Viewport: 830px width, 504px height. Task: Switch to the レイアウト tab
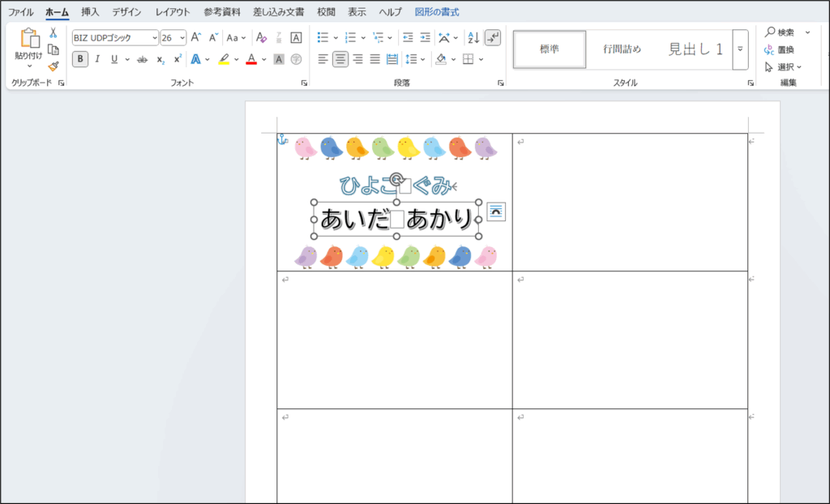[173, 11]
